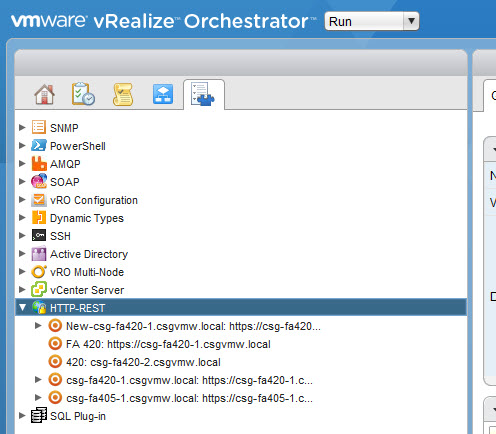Expand the SQL Plug-in node

pyautogui.click(x=22, y=415)
